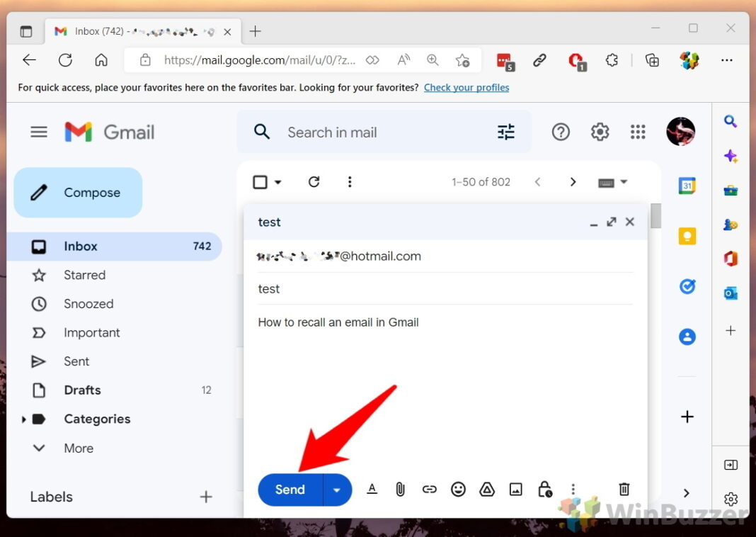756x537 pixels.
Task: Collapse the More section of labels
Action: 39,448
